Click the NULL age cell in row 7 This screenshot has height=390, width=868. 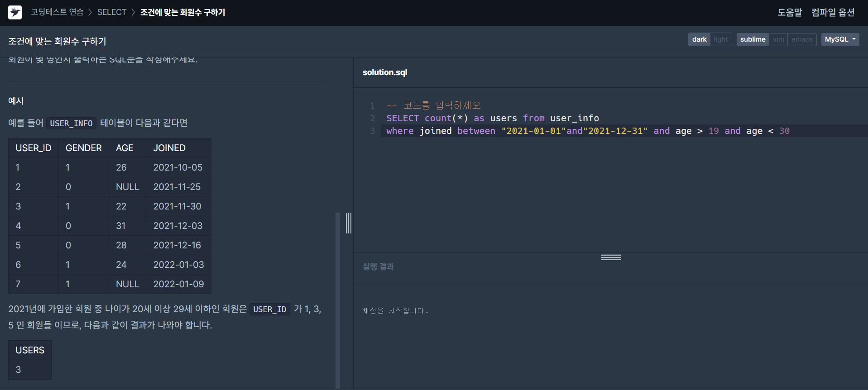[x=128, y=284]
